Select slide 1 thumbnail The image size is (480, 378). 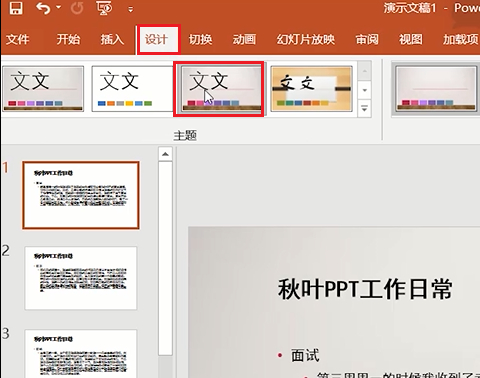coord(81,195)
